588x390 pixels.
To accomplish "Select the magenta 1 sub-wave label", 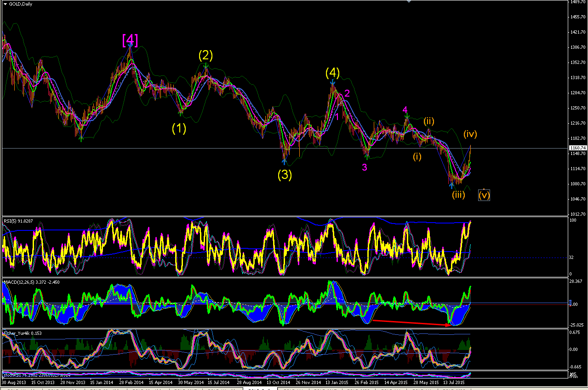I will click(337, 117).
